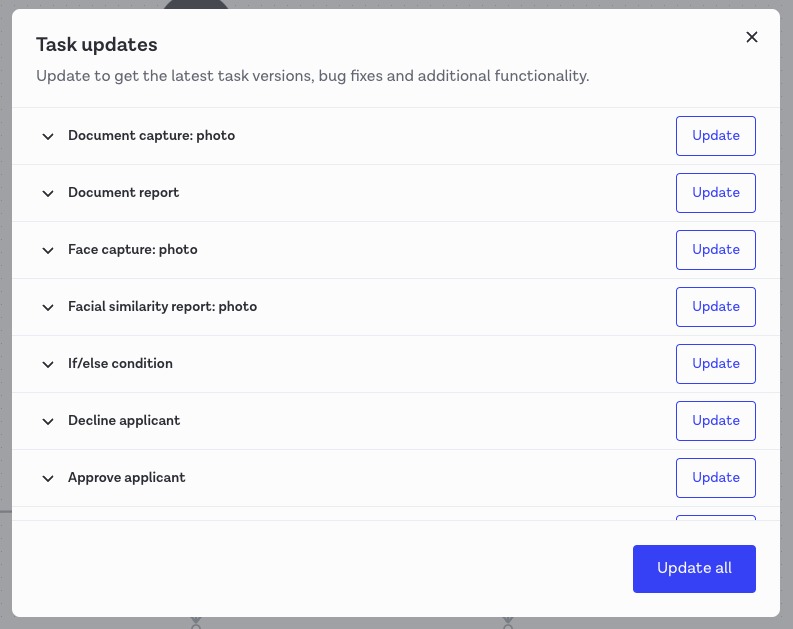Select the If/else condition row label
This screenshot has height=629, width=793.
tap(120, 364)
